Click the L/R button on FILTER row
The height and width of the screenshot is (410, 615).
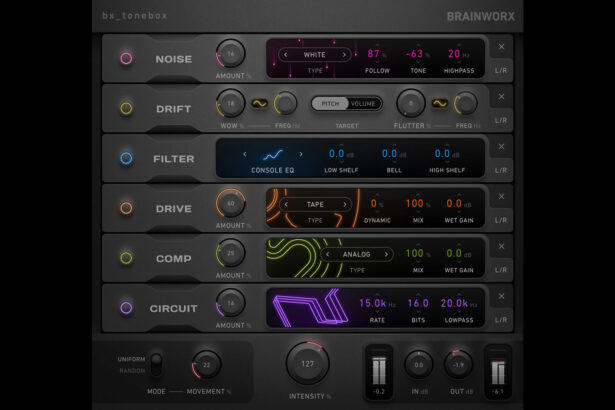(501, 170)
